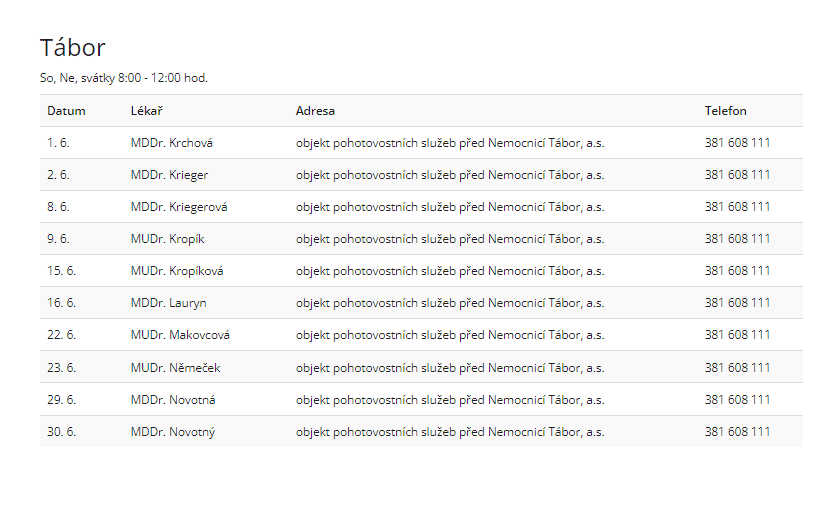The width and height of the screenshot is (837, 513).
Task: Click the Lékař column header
Action: [x=147, y=111]
